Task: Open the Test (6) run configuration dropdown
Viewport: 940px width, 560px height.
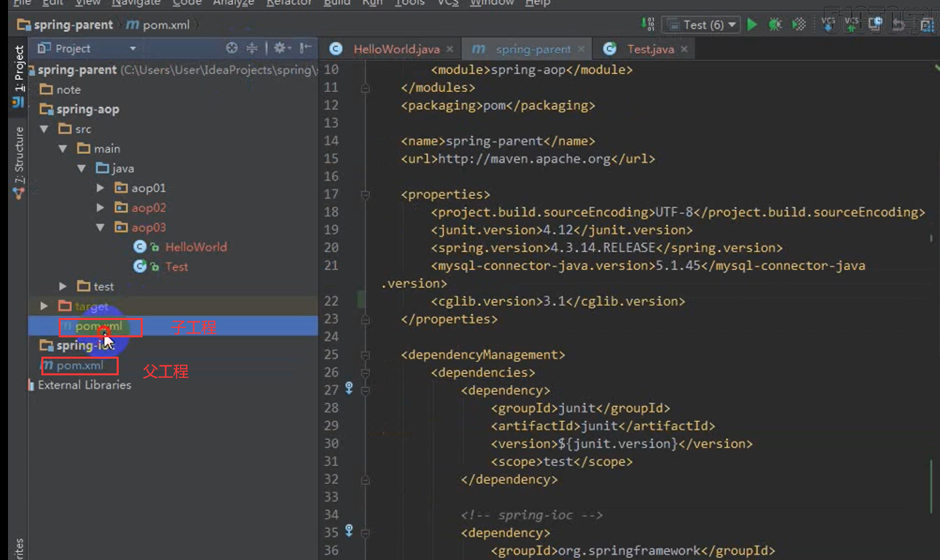Action: [701, 25]
